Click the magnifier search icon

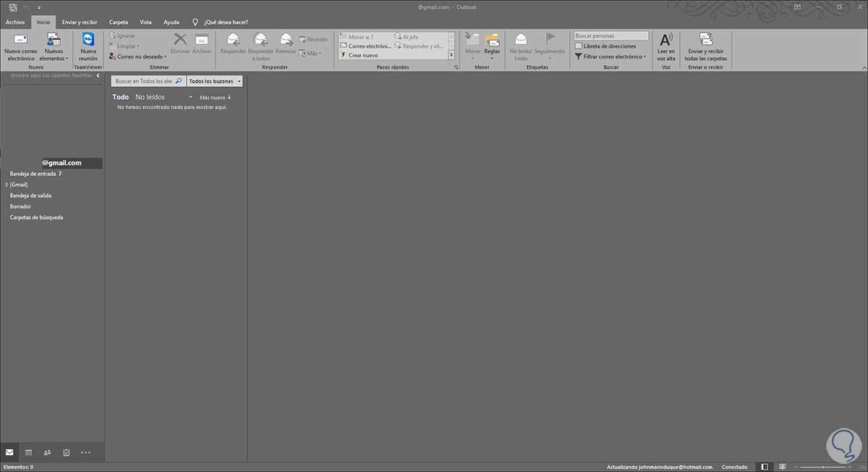point(179,81)
